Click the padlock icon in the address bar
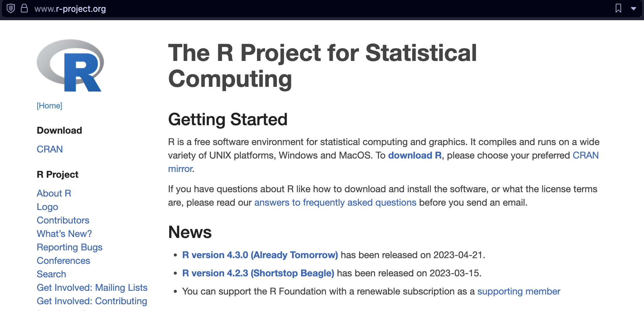The image size is (644, 311). (25, 8)
